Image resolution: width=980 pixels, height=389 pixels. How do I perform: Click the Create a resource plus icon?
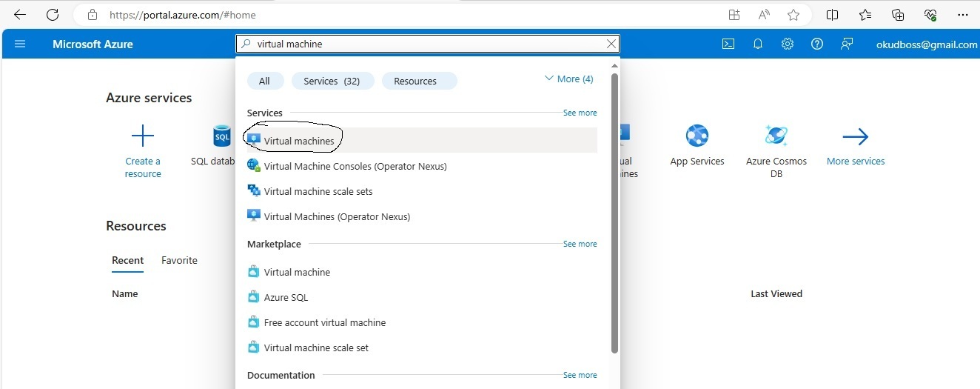click(x=143, y=136)
